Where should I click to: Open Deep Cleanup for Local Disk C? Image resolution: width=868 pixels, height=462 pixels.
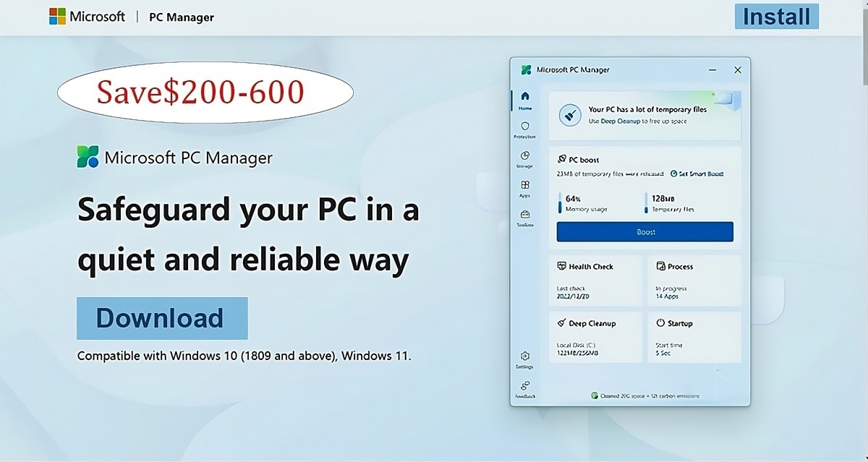click(x=596, y=336)
